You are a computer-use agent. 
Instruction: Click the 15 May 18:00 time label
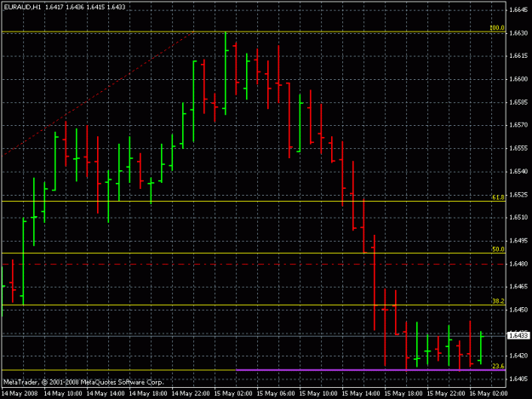(x=403, y=394)
